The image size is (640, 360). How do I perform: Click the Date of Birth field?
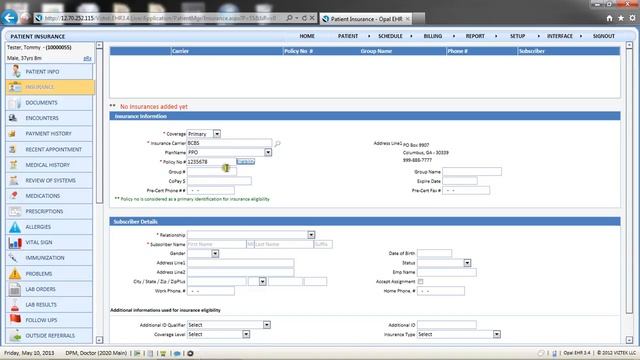(434, 253)
